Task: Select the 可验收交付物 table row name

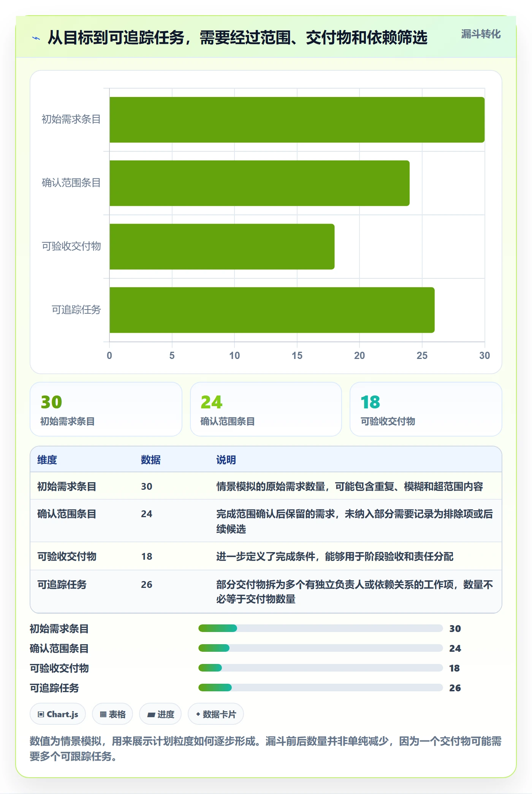Action: pyautogui.click(x=67, y=556)
